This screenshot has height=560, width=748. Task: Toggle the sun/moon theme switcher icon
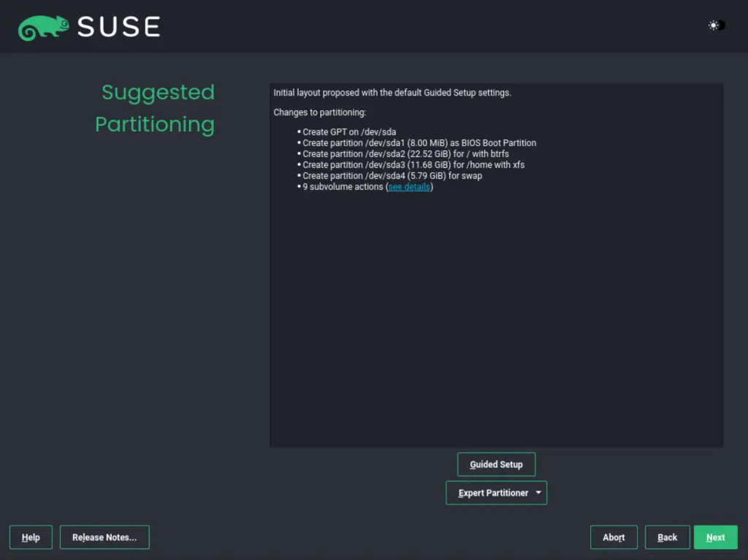pyautogui.click(x=714, y=25)
